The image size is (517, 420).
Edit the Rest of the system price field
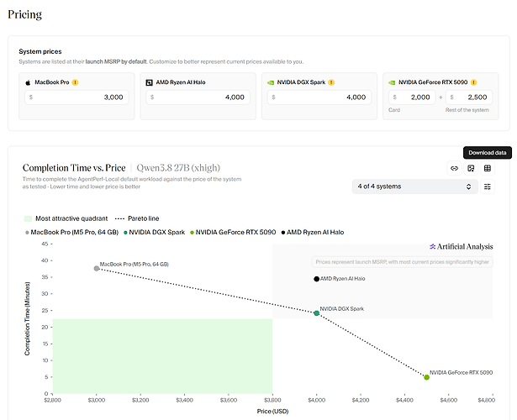pyautogui.click(x=469, y=97)
